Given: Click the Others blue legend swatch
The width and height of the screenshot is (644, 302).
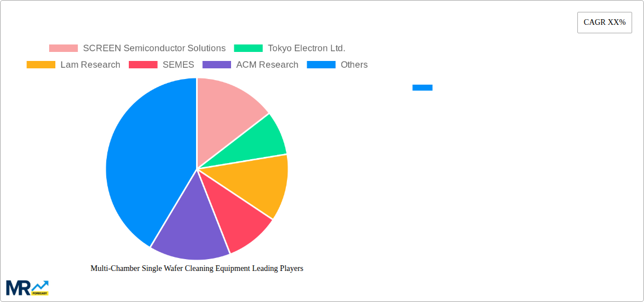Looking at the screenshot, I should 321,65.
